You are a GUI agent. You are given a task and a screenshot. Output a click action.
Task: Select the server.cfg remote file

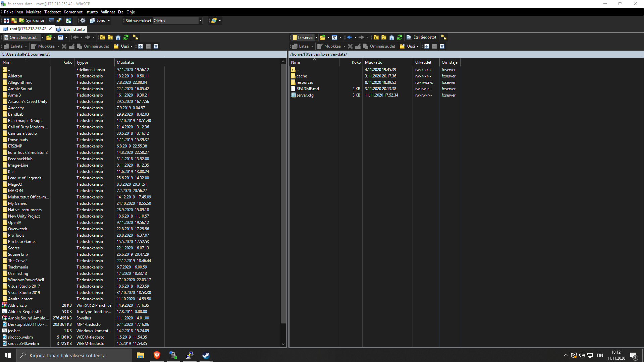[x=305, y=95]
